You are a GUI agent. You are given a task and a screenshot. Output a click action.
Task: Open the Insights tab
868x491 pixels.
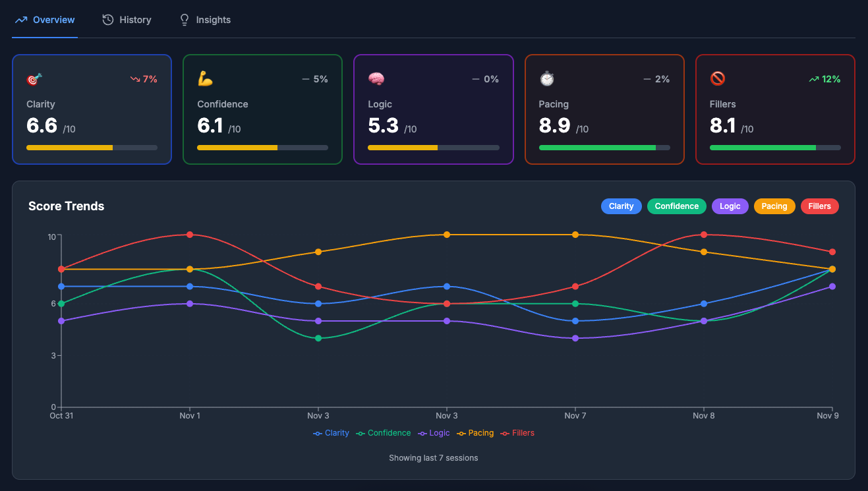click(205, 20)
